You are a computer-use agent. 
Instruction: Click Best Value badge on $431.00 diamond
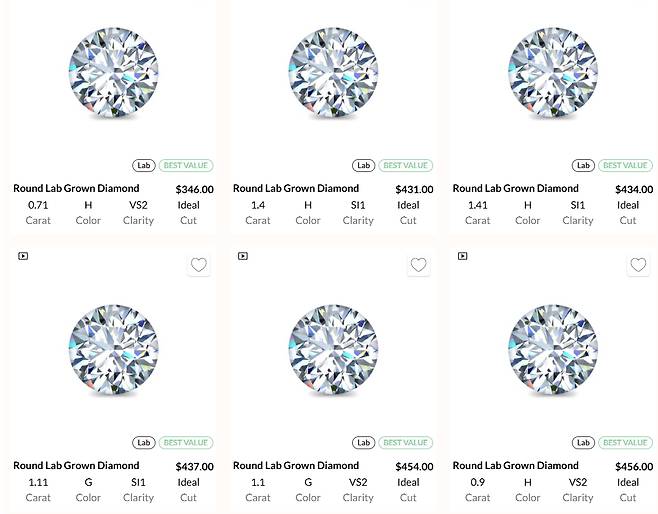coord(406,165)
